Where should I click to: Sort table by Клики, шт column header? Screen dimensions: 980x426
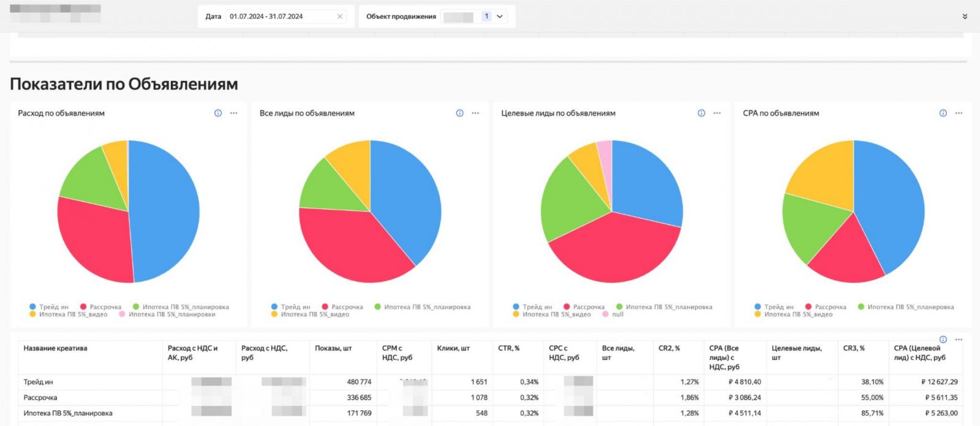tap(453, 348)
